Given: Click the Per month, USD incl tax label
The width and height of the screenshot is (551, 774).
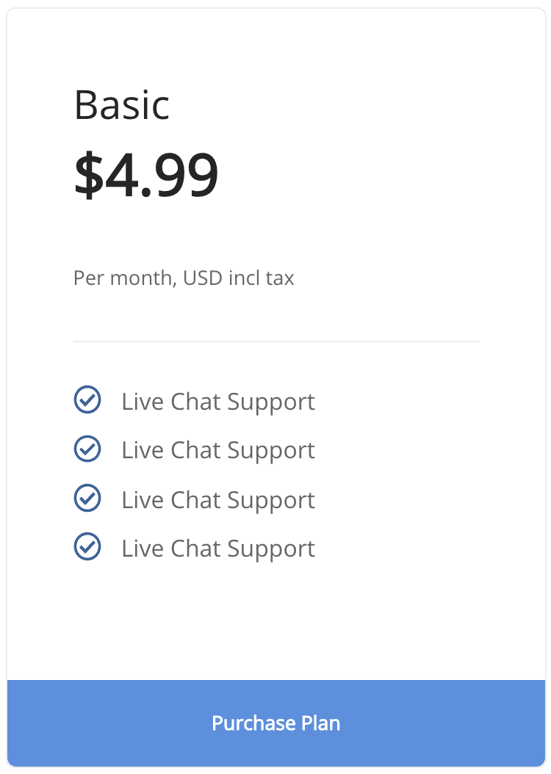Looking at the screenshot, I should (x=184, y=278).
